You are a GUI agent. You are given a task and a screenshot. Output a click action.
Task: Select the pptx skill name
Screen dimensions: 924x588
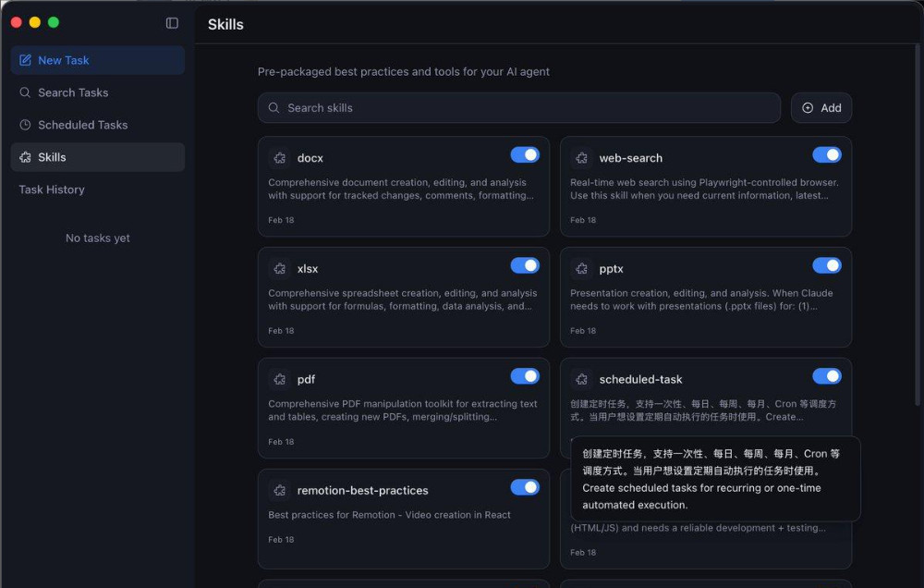[611, 269]
